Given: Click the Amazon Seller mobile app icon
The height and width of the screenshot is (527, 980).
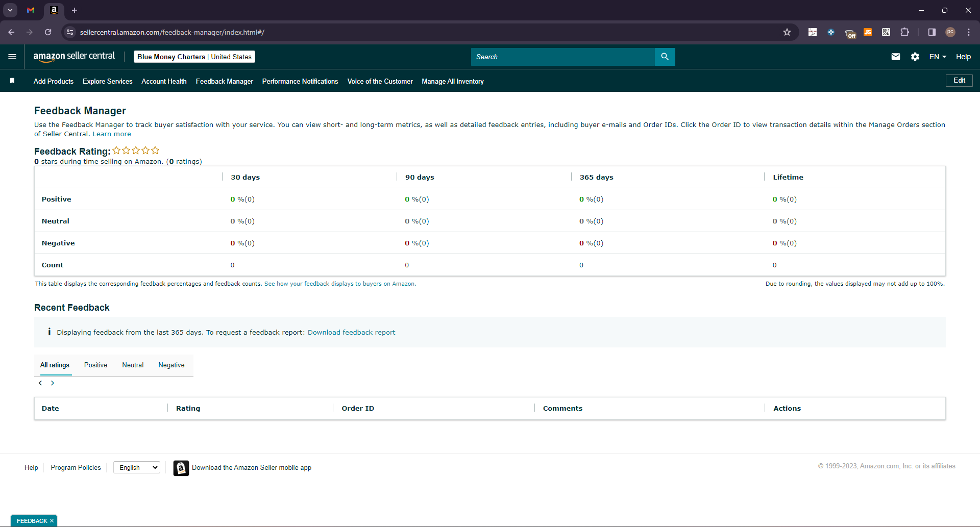Looking at the screenshot, I should point(181,468).
